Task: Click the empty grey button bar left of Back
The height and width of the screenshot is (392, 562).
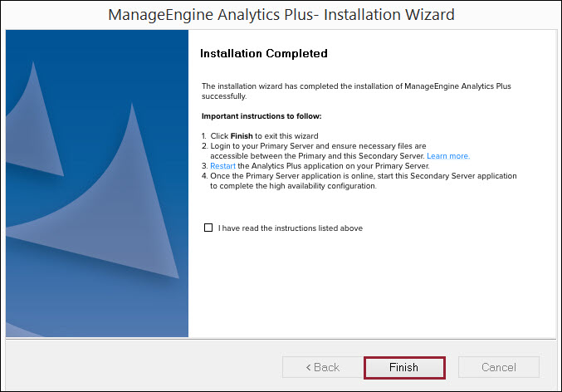Action: pos(141,367)
